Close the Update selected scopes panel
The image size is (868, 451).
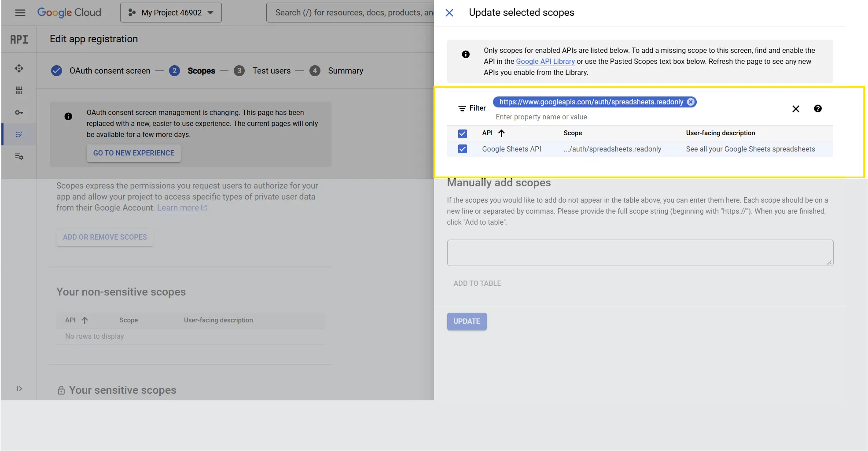[x=449, y=13]
